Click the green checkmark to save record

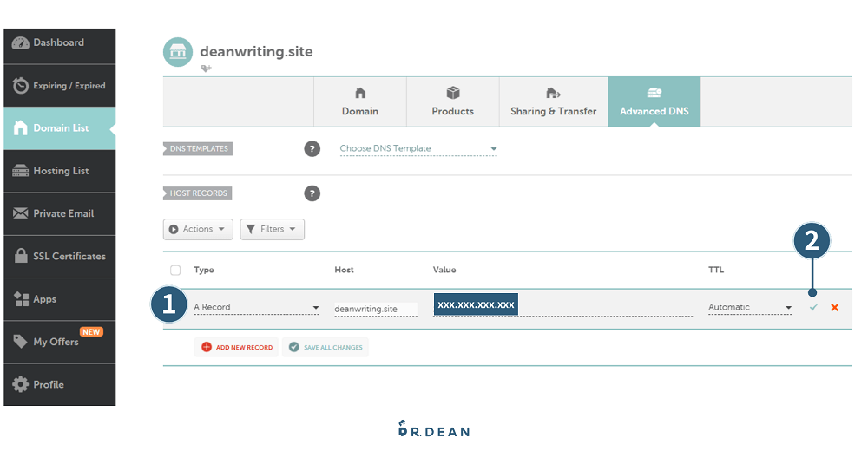click(x=813, y=308)
